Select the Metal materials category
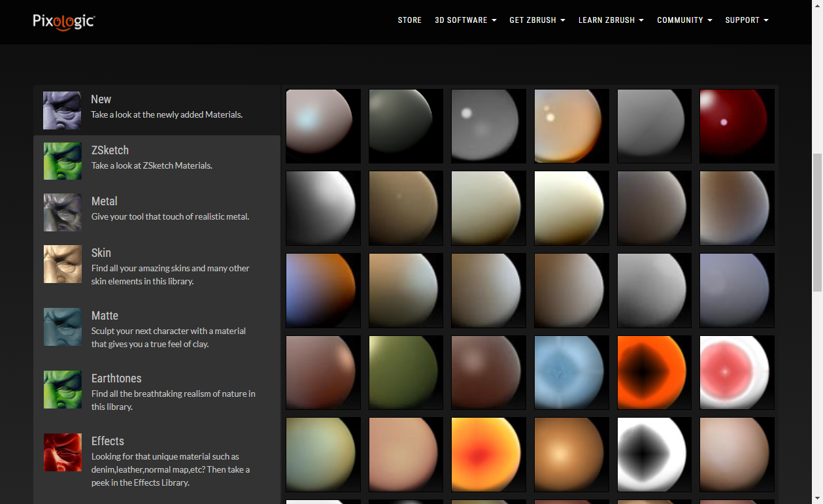 [157, 212]
